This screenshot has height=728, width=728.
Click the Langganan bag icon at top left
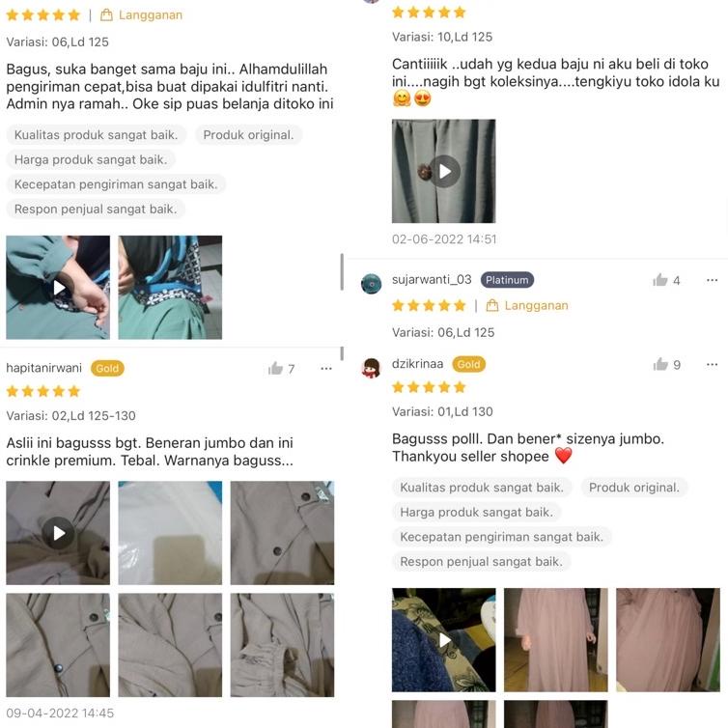point(106,15)
